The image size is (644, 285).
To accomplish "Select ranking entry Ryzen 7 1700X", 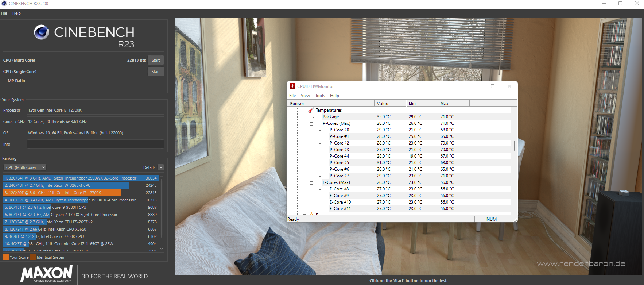I will (81, 215).
